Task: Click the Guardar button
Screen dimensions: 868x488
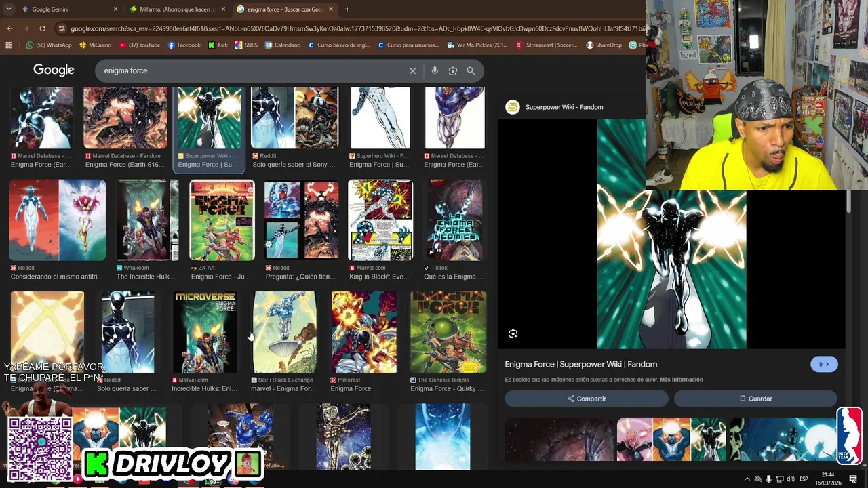Action: [755, 399]
